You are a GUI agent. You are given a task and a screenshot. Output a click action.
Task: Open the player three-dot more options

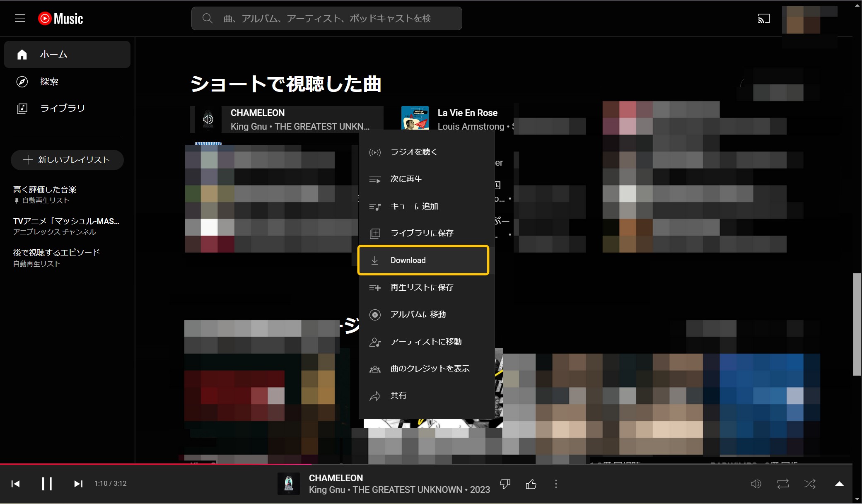(556, 484)
